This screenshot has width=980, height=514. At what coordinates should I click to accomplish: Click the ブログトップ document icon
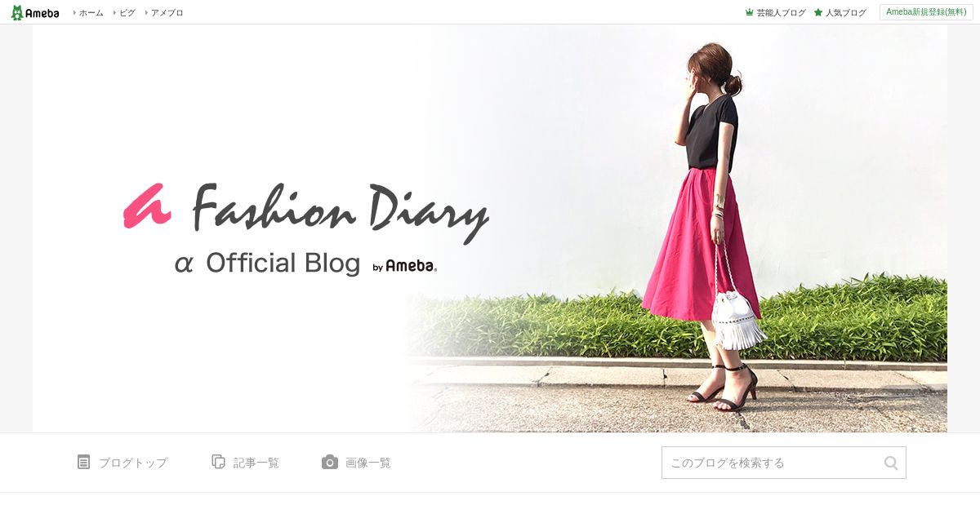83,462
